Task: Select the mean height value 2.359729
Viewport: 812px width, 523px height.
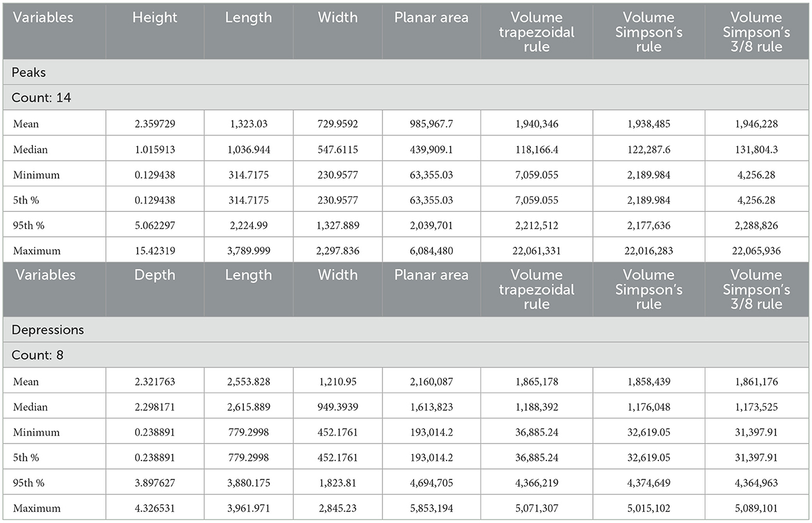Action: pyautogui.click(x=155, y=124)
